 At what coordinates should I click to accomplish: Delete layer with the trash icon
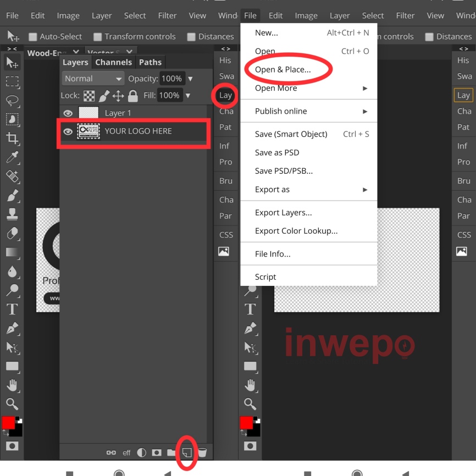(x=202, y=452)
